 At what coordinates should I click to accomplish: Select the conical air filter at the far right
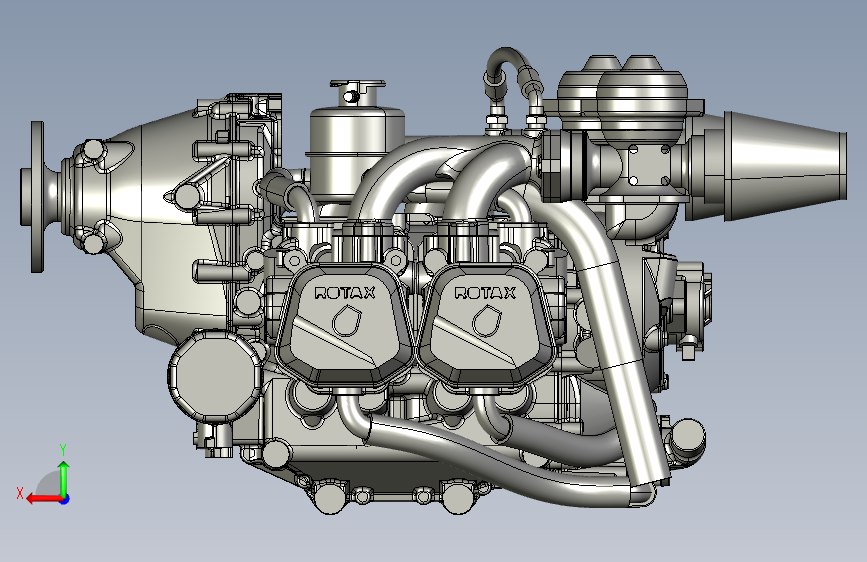(x=784, y=165)
